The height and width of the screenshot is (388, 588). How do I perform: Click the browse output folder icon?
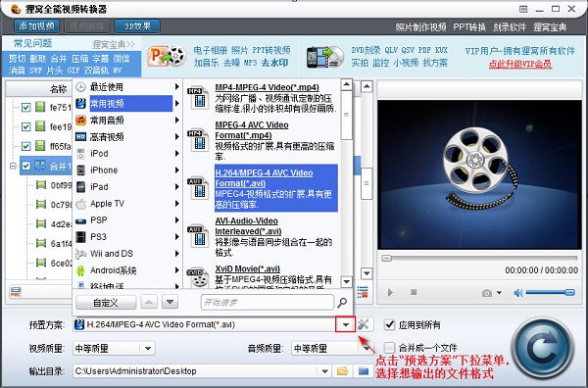[342, 371]
